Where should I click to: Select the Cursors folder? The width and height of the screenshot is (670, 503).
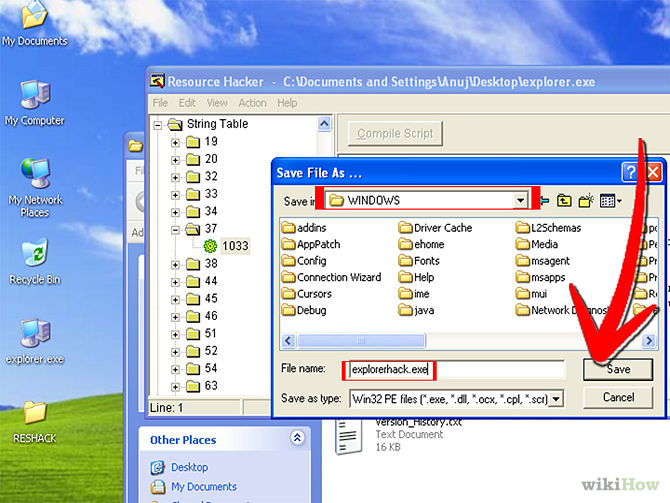tap(307, 294)
